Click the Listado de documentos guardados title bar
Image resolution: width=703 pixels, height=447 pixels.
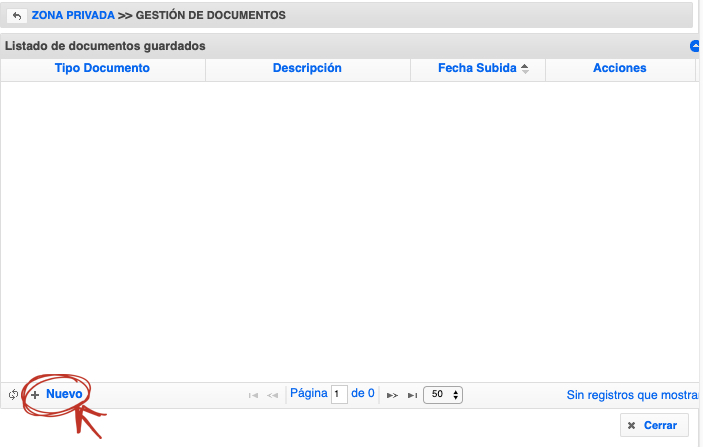point(300,46)
